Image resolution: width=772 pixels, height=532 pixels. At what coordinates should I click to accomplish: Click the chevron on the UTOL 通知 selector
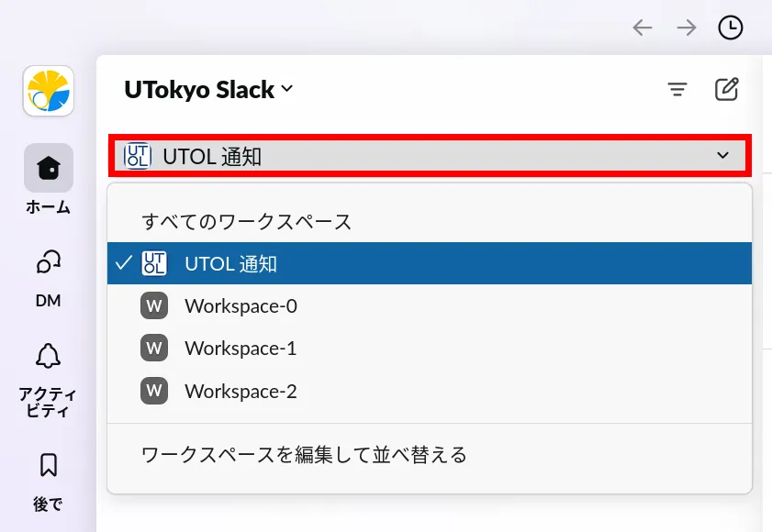click(723, 156)
